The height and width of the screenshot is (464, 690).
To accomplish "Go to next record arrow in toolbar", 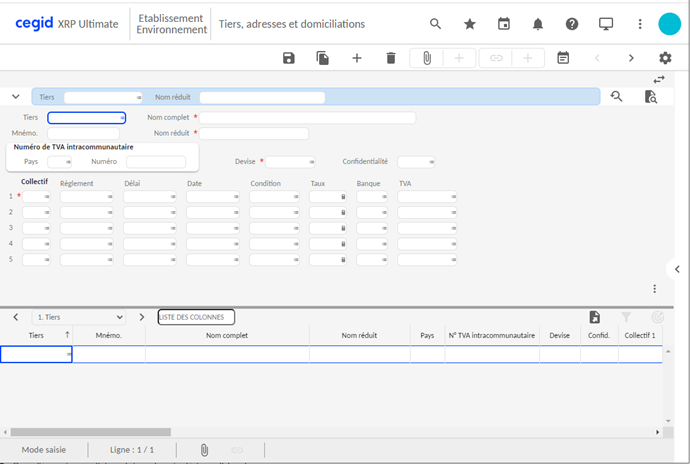I will [x=631, y=58].
